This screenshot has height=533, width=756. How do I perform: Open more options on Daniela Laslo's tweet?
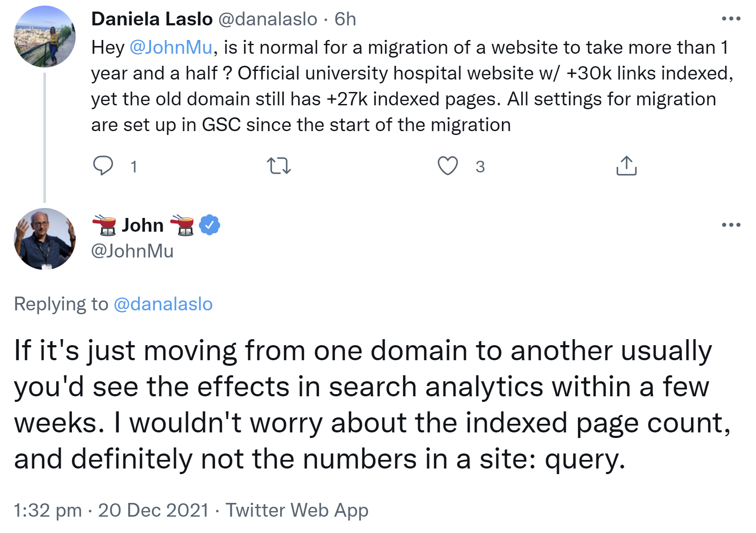(x=731, y=19)
